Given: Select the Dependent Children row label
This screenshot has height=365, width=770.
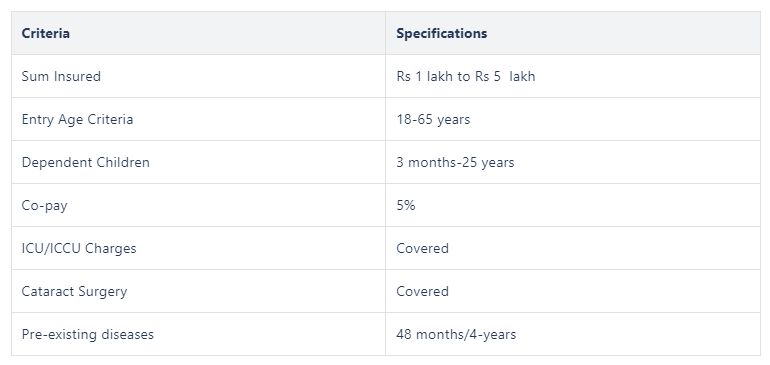Looking at the screenshot, I should point(85,162).
